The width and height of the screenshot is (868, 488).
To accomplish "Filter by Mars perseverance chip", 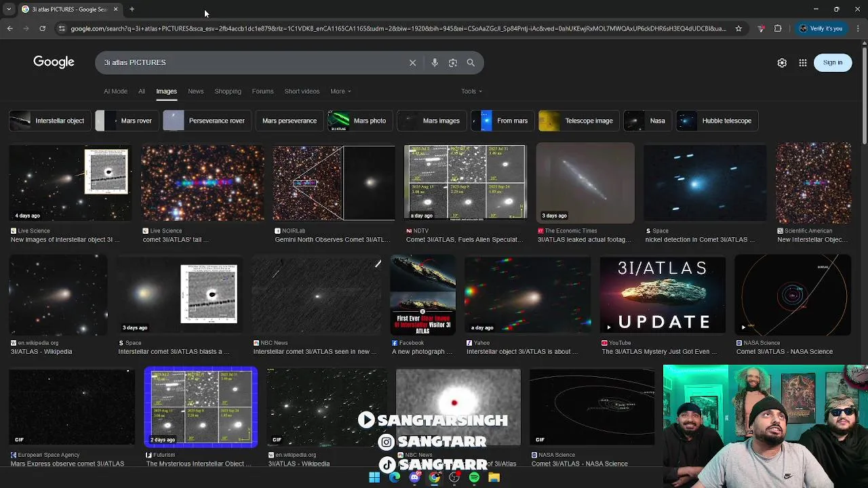I will tap(290, 121).
